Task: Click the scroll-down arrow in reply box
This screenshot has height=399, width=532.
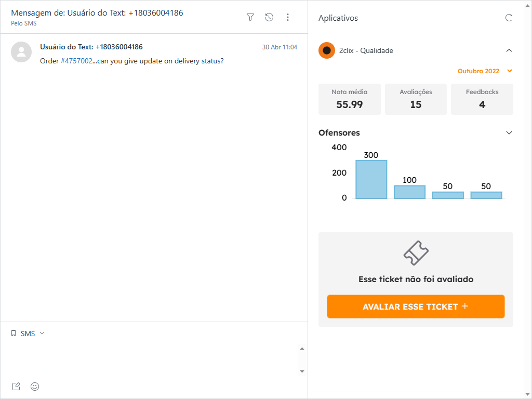Action: 302,371
